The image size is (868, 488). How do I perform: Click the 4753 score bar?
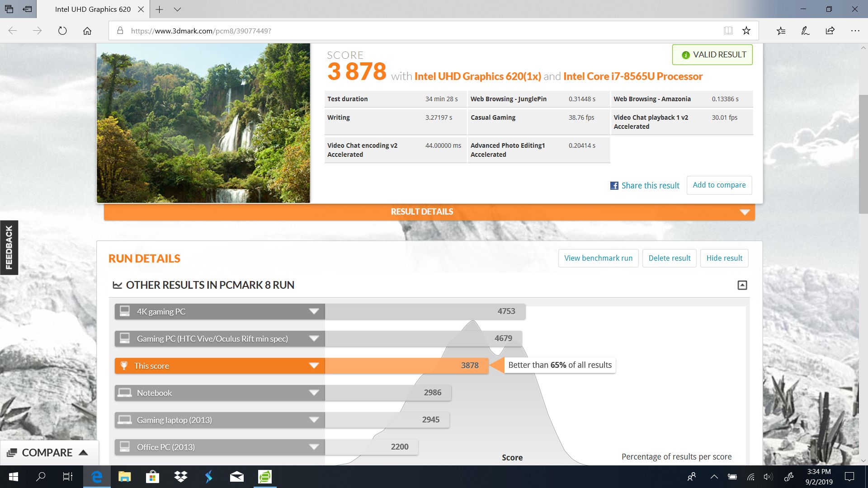pyautogui.click(x=425, y=311)
